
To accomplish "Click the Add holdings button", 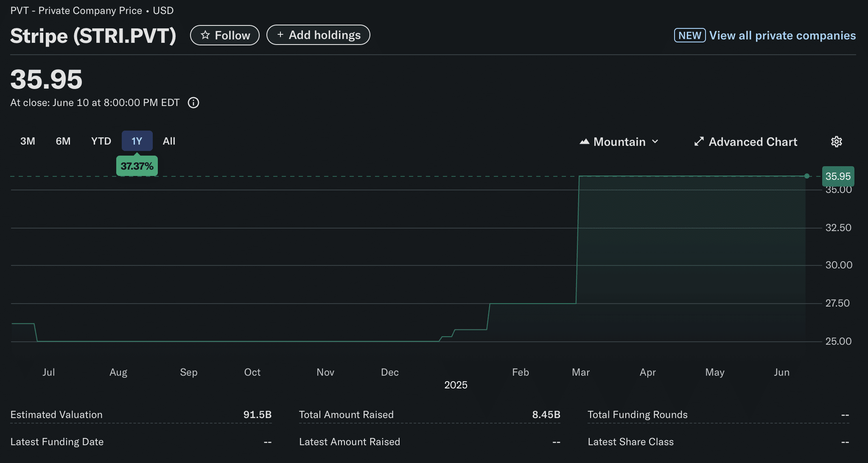I will tap(318, 35).
